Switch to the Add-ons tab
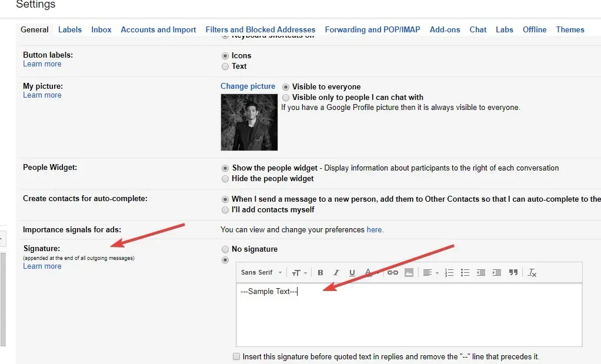Screen dimensions: 601x364 click(445, 29)
